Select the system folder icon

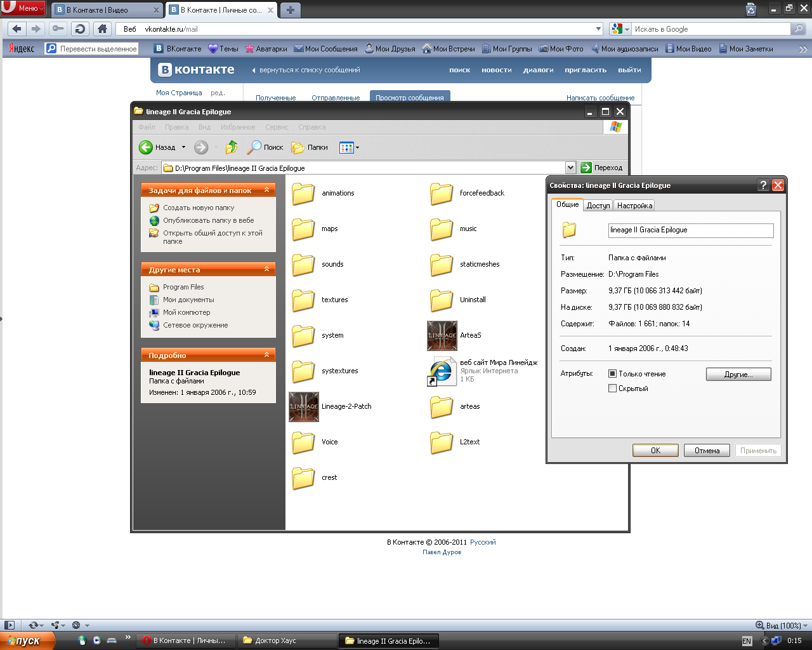[303, 335]
